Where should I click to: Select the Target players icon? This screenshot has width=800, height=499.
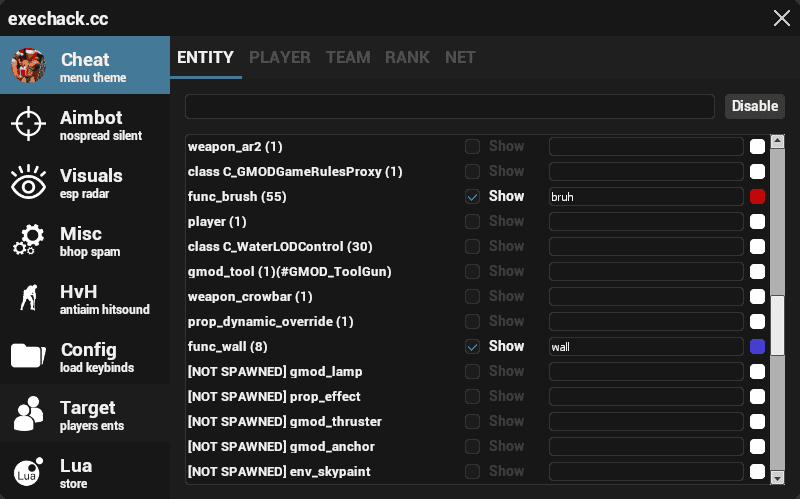tap(28, 414)
